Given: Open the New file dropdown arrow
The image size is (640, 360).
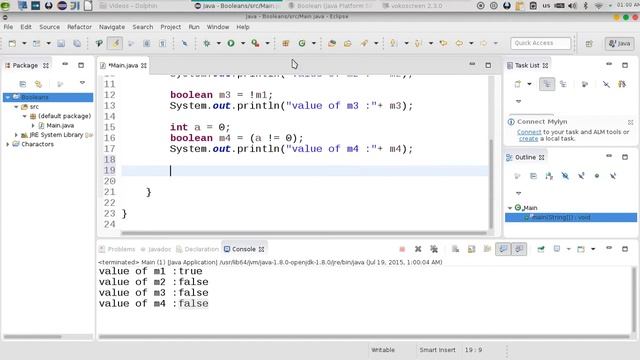Looking at the screenshot, I should click(24, 43).
